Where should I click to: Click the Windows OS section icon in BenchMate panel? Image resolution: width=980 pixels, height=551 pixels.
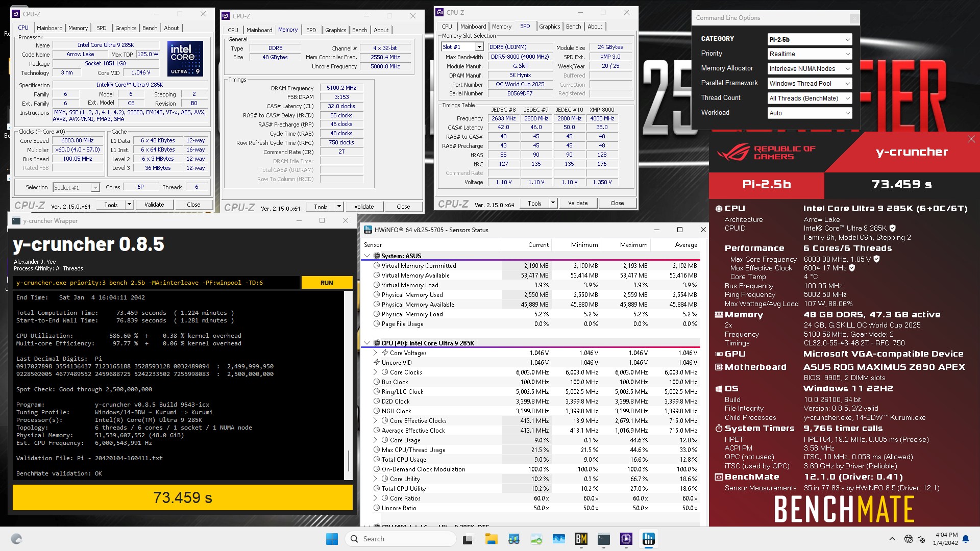click(719, 389)
